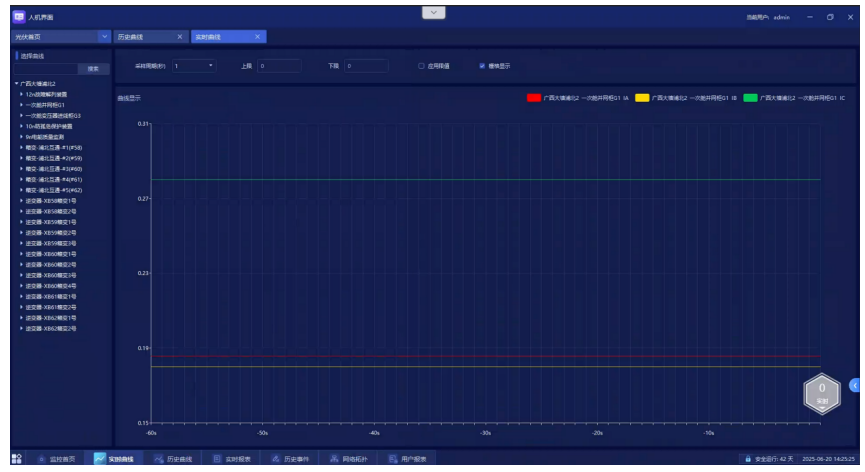Click the 实时报表 report icon
This screenshot has width=865, height=472.
click(217, 459)
